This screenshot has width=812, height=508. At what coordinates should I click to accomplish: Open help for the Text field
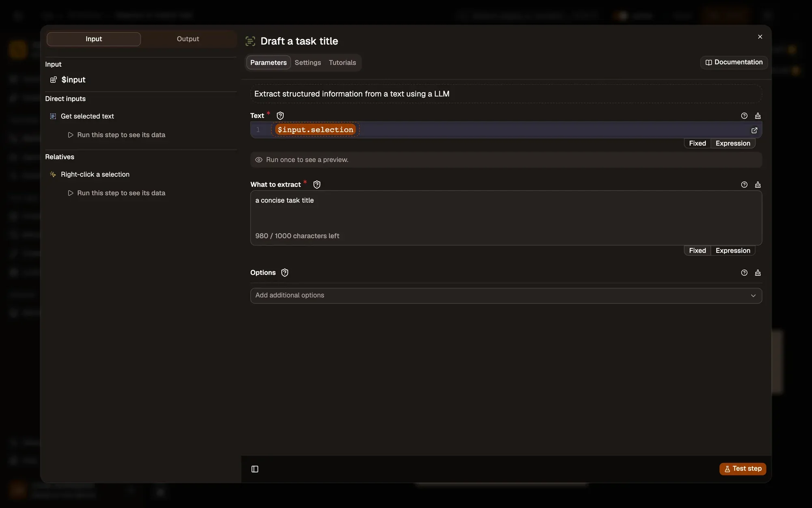(744, 116)
